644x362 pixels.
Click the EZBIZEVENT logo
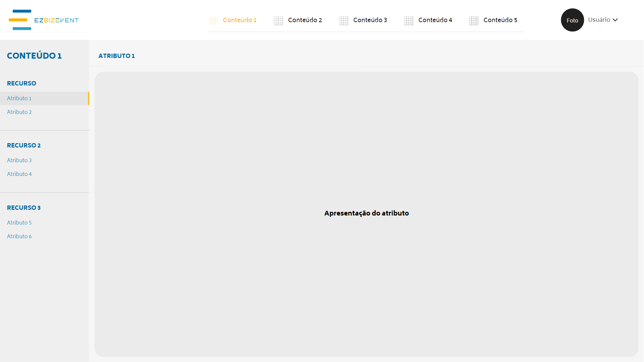(x=44, y=20)
